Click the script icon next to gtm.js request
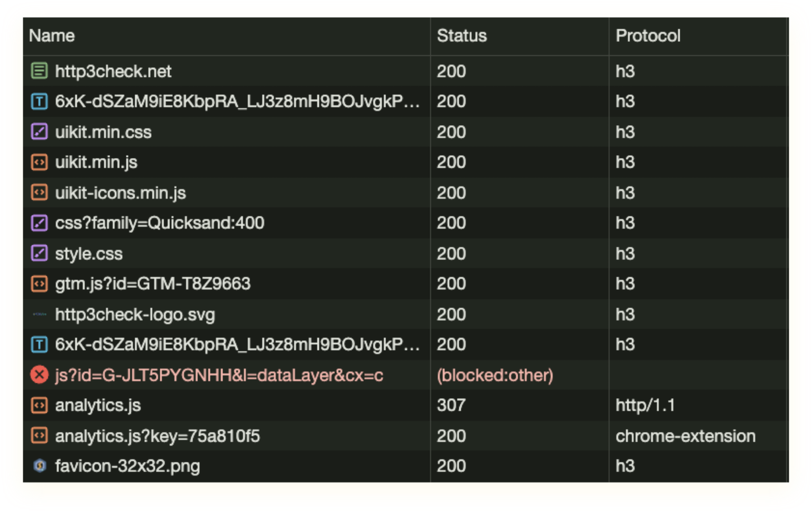The image size is (812, 511). (x=40, y=284)
